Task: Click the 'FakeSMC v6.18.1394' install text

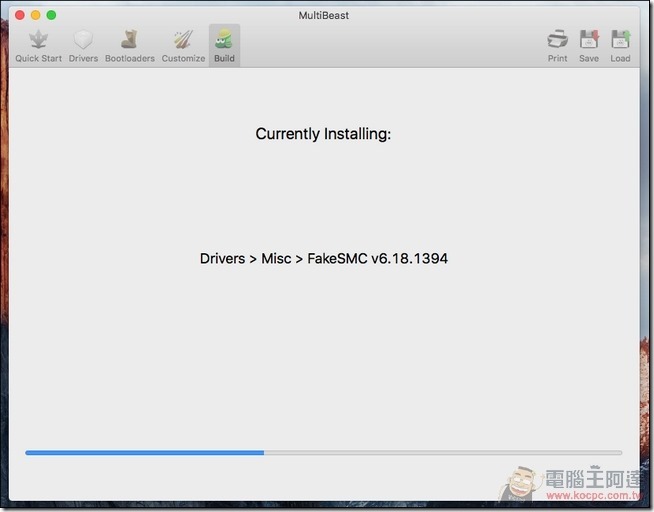Action: (x=377, y=259)
